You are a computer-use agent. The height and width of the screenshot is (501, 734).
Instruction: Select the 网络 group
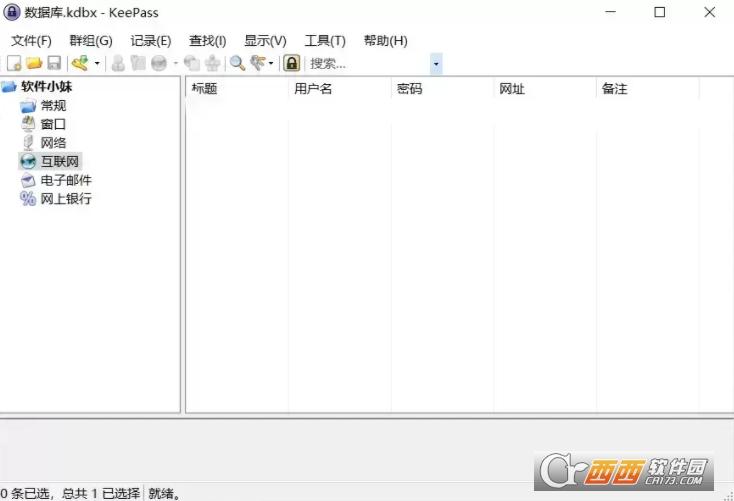[53, 143]
